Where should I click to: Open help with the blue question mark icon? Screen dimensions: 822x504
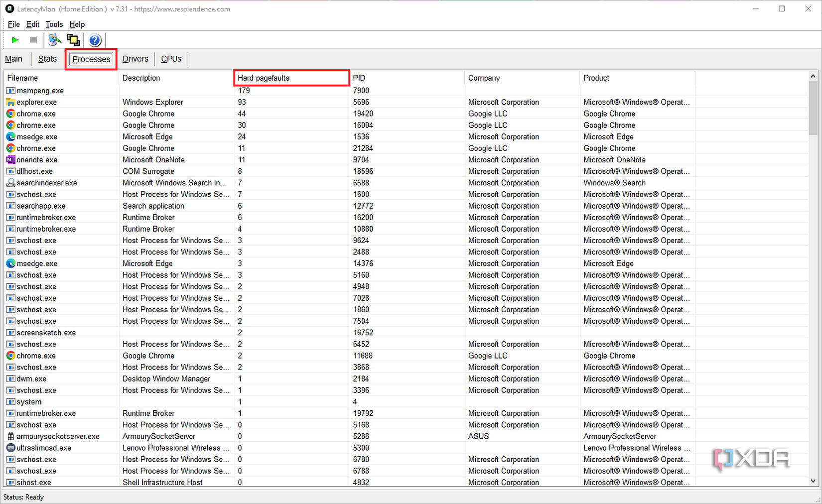95,40
